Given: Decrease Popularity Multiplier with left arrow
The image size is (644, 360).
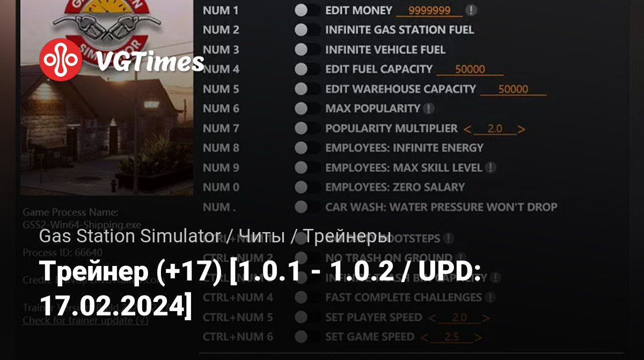Looking at the screenshot, I should [467, 129].
